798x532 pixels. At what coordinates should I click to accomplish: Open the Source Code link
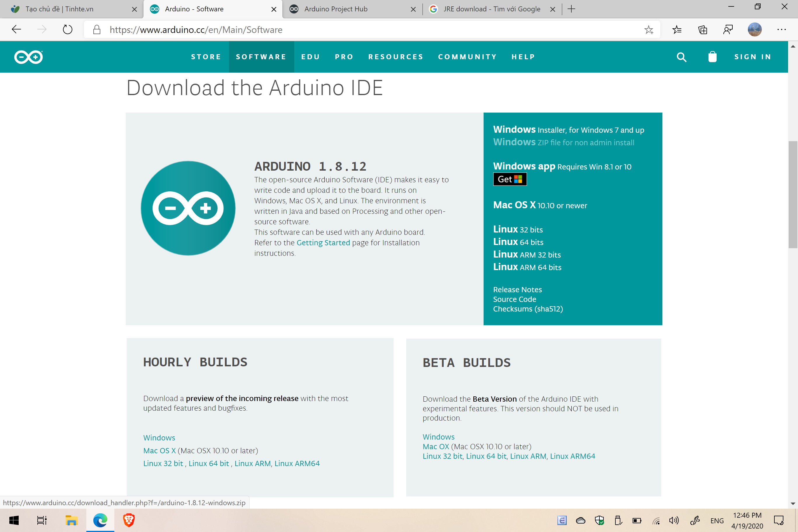515,299
